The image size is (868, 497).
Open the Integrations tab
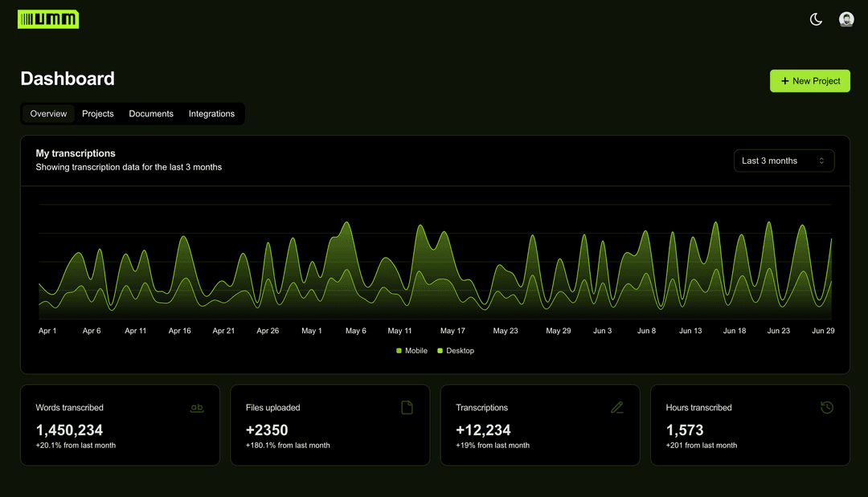point(211,113)
